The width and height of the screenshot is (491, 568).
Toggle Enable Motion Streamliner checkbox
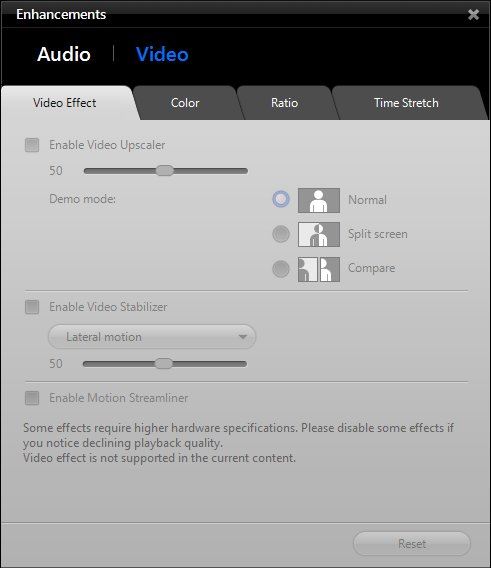pyautogui.click(x=32, y=398)
